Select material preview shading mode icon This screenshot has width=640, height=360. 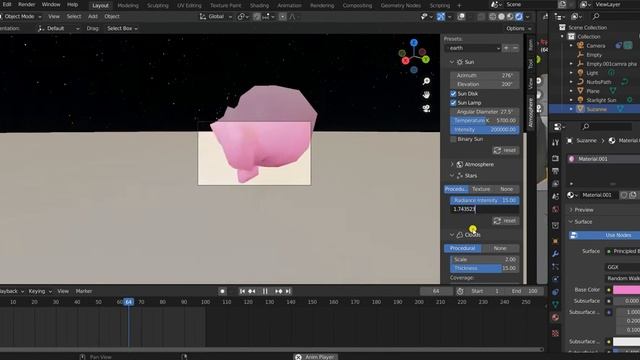click(510, 17)
